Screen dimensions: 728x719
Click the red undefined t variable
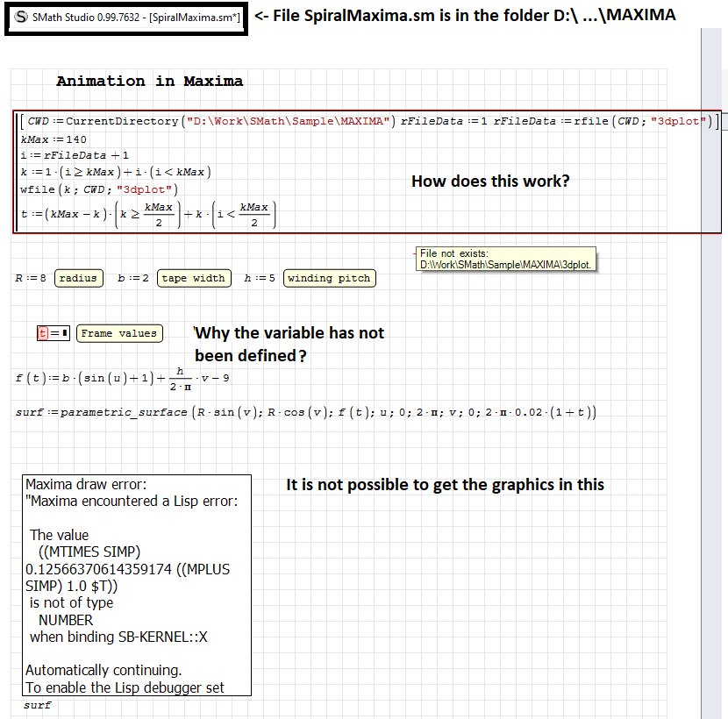pos(42,333)
